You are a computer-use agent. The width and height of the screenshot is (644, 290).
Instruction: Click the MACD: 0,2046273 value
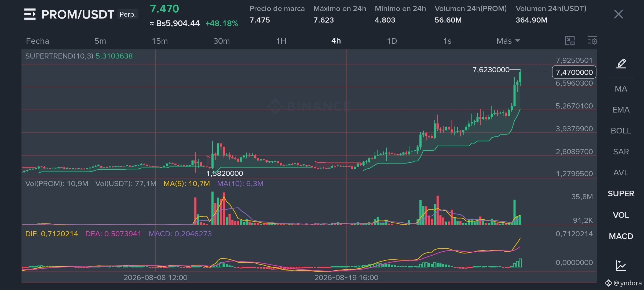(x=180, y=234)
